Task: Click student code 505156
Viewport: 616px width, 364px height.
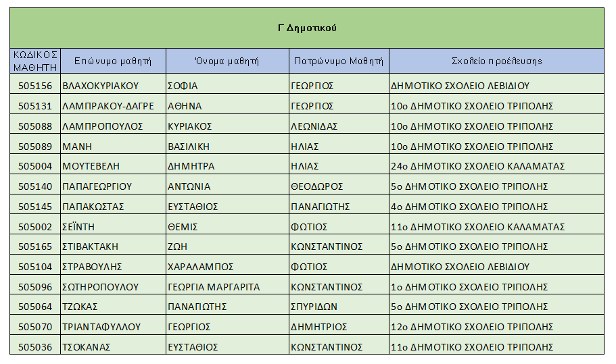Action: point(35,86)
